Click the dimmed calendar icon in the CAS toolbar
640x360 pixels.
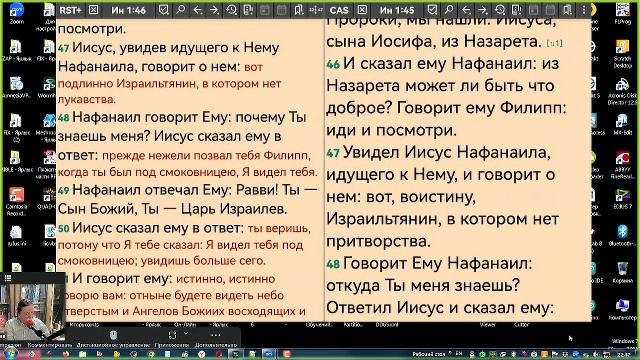[550, 10]
